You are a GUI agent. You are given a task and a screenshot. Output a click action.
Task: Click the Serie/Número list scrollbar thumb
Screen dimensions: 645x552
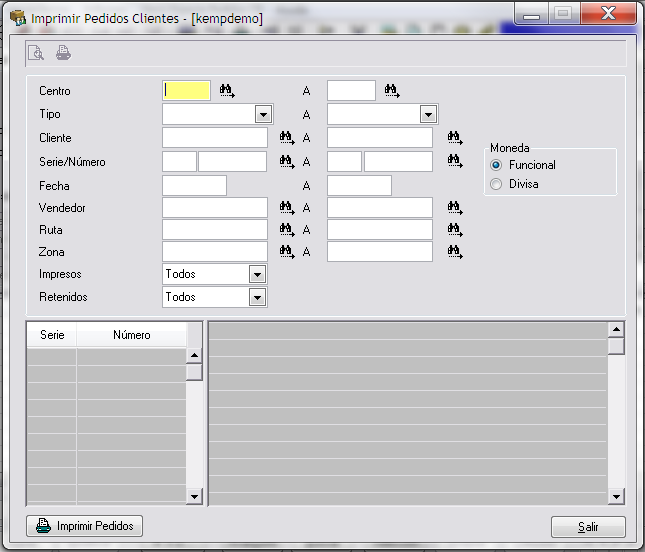[194, 372]
